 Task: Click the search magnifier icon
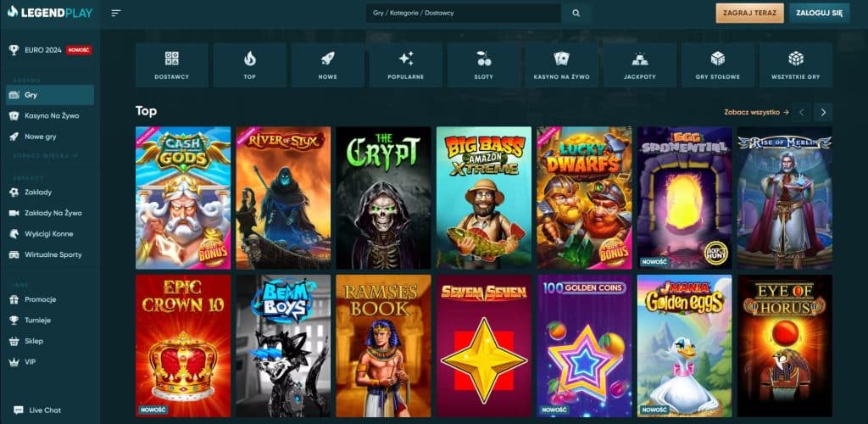576,14
